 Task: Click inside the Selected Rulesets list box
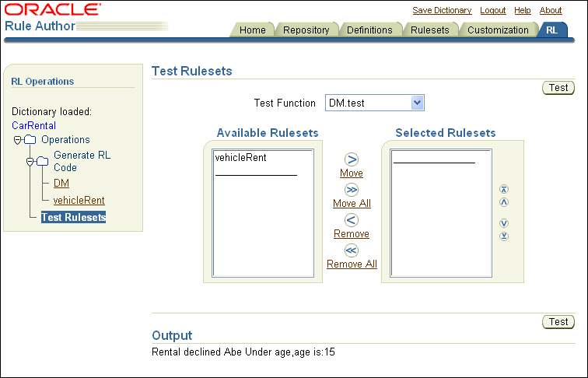[441, 213]
